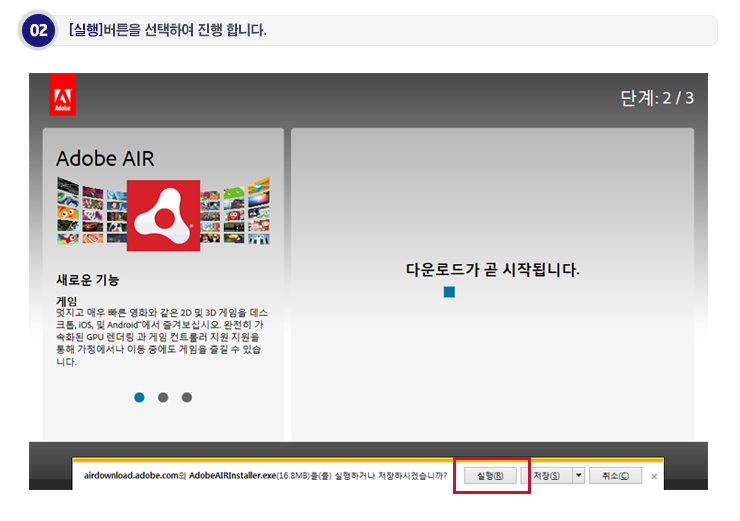This screenshot has height=521, width=740.
Task: Click the 취소(C) cancel button
Action: (615, 476)
